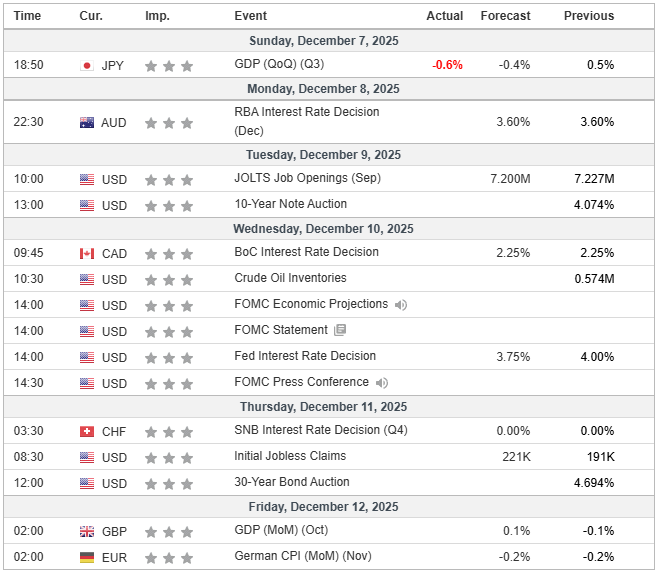658x573 pixels.
Task: Open the RBA Interest Rate Decision event
Action: (x=307, y=121)
